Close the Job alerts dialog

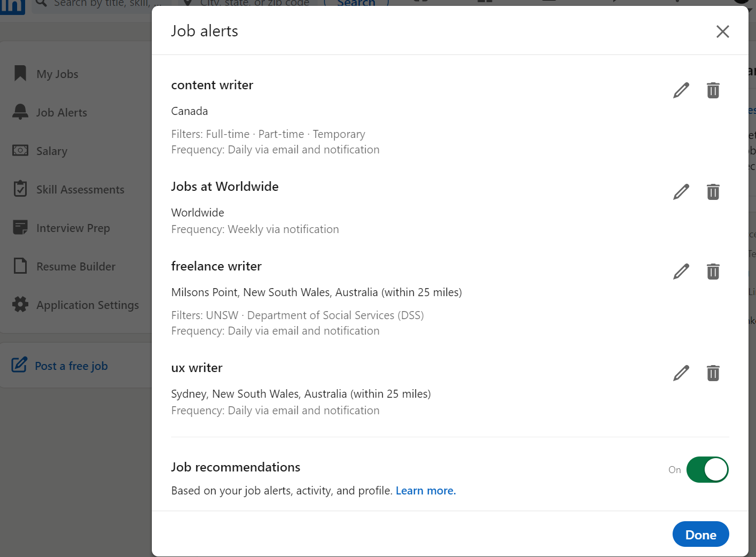tap(722, 32)
